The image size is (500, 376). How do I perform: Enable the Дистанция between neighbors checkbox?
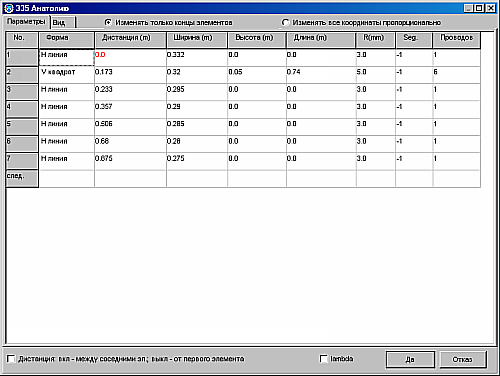(11, 359)
